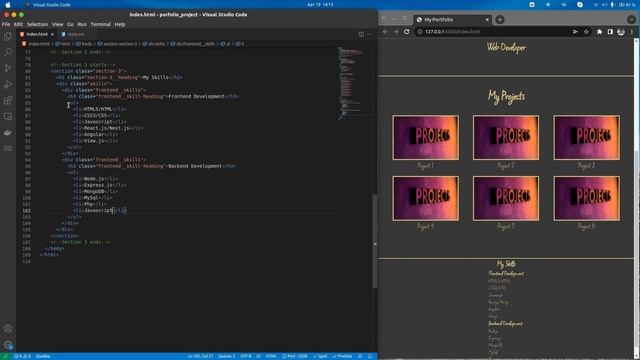Open the Docker view icon

pyautogui.click(x=8, y=133)
